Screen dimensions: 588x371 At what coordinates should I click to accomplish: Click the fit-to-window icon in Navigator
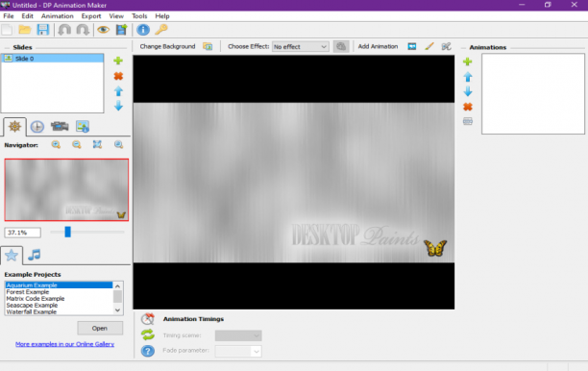(97, 145)
